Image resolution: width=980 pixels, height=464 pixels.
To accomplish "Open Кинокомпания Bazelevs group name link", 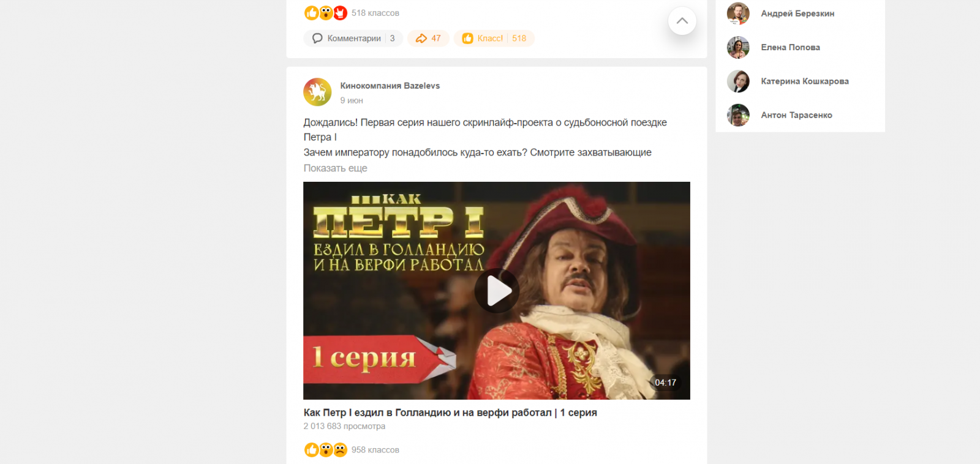I will point(390,86).
